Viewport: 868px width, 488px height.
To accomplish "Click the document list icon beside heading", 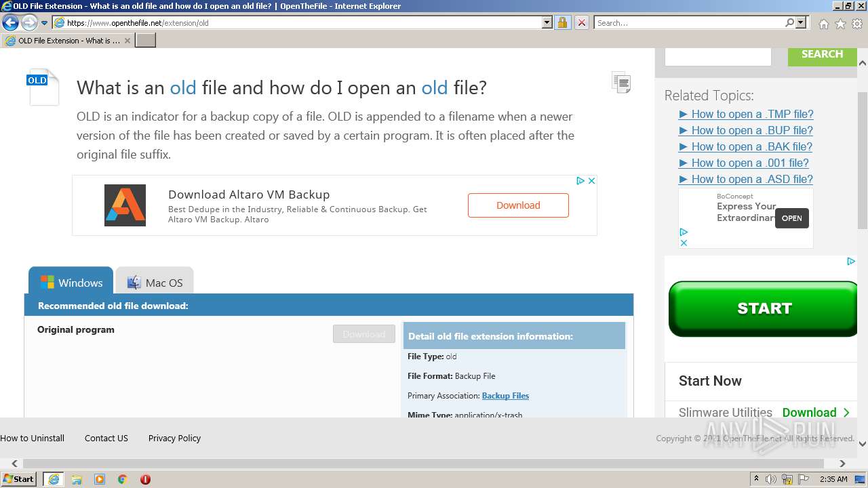I will point(621,82).
